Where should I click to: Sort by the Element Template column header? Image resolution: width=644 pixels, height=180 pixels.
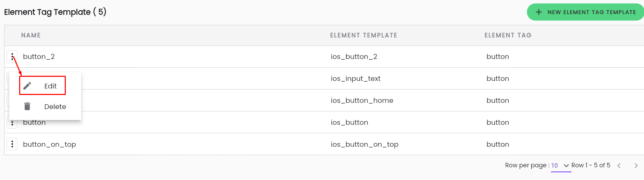click(x=363, y=35)
